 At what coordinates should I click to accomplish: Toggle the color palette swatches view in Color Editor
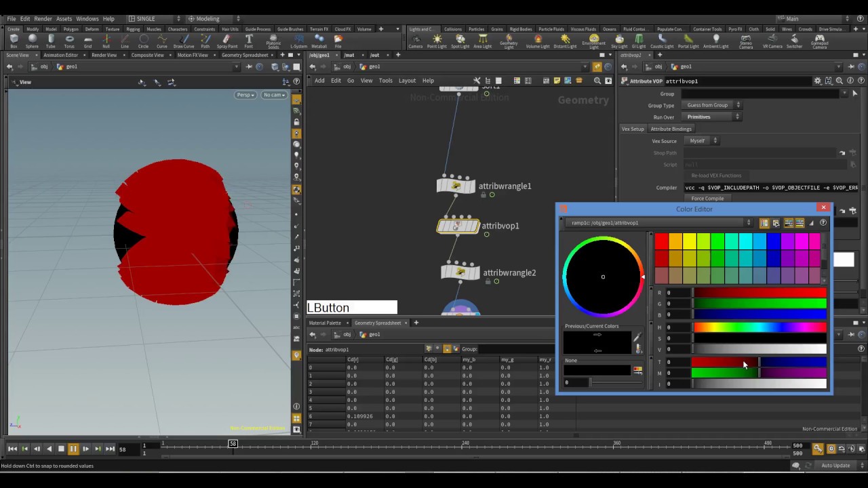(764, 223)
